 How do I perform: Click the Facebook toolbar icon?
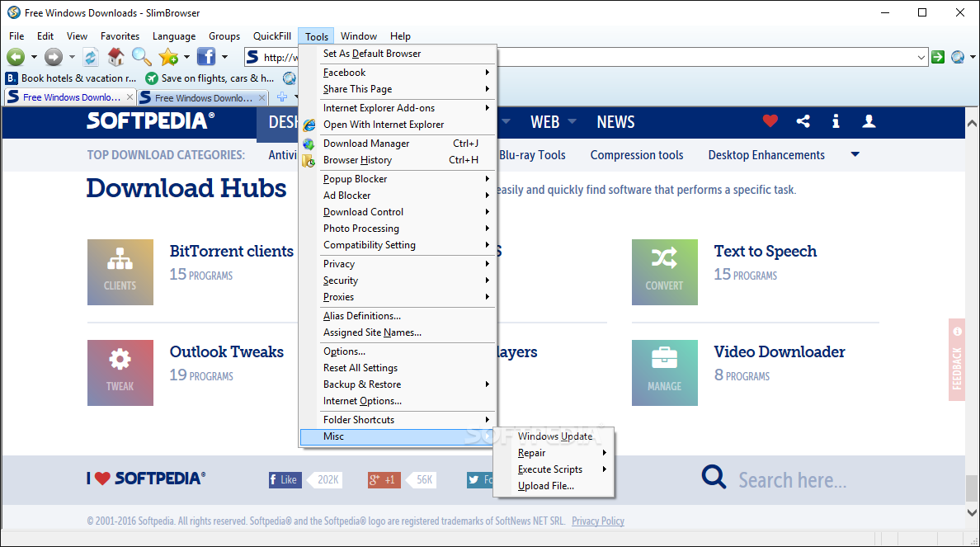pyautogui.click(x=205, y=57)
